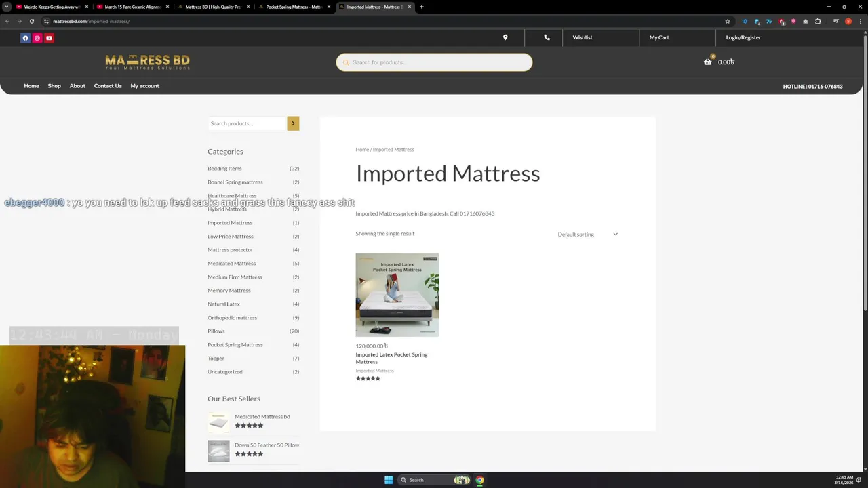This screenshot has height=488, width=868.
Task: Open Orthopedic mattress category
Action: (x=232, y=317)
